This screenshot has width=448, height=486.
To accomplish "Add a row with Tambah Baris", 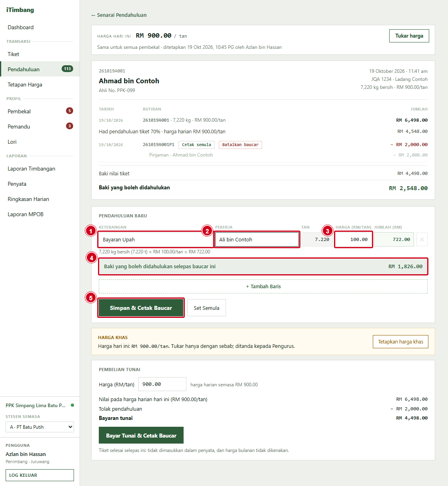I will point(263,287).
